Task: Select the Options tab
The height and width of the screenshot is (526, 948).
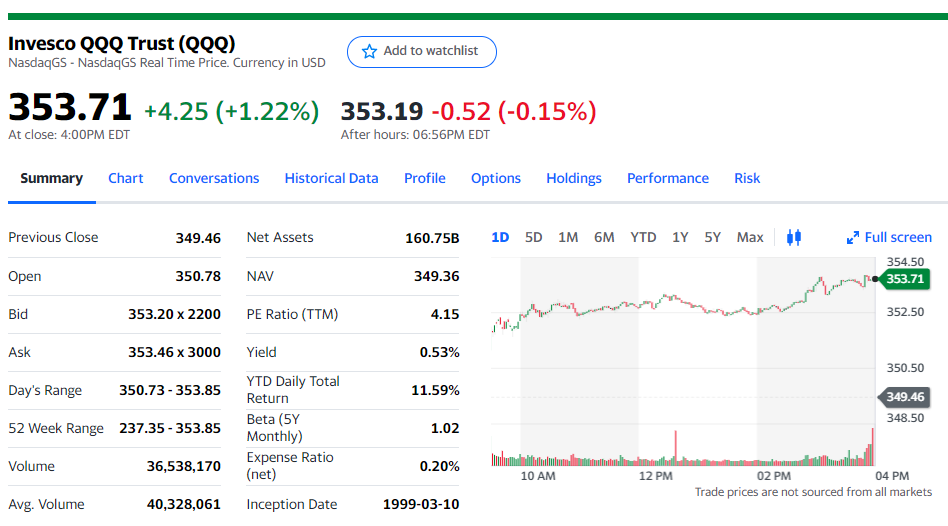Action: coord(496,178)
